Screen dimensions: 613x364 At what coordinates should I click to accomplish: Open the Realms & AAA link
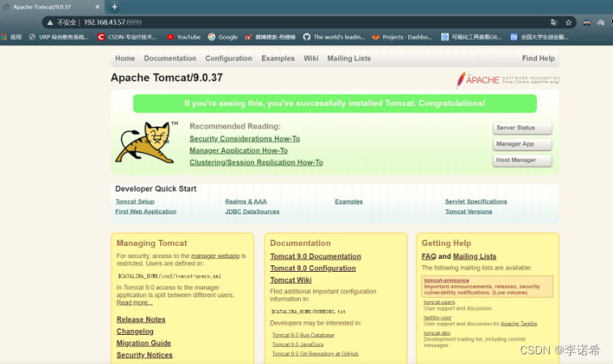click(246, 201)
